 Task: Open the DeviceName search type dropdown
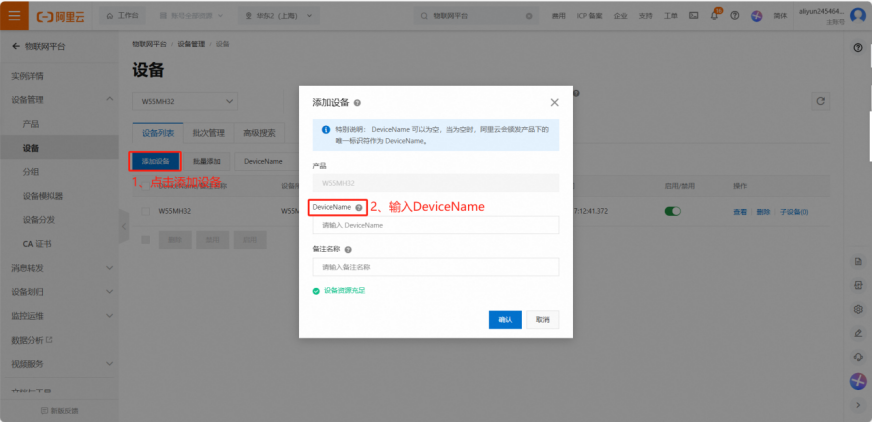pyautogui.click(x=266, y=161)
